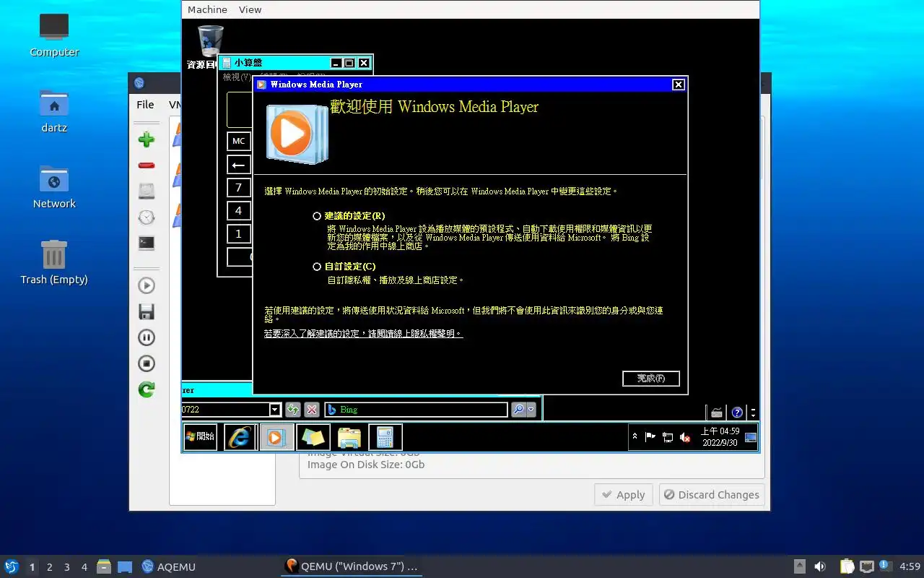Start the VM with AQEMU play icon
This screenshot has width=924, height=578.
point(147,285)
